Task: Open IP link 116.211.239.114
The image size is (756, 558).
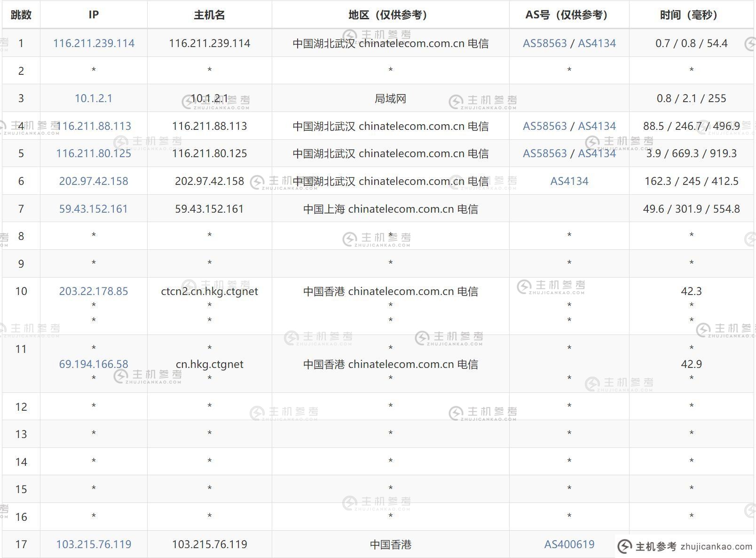Action: [94, 43]
